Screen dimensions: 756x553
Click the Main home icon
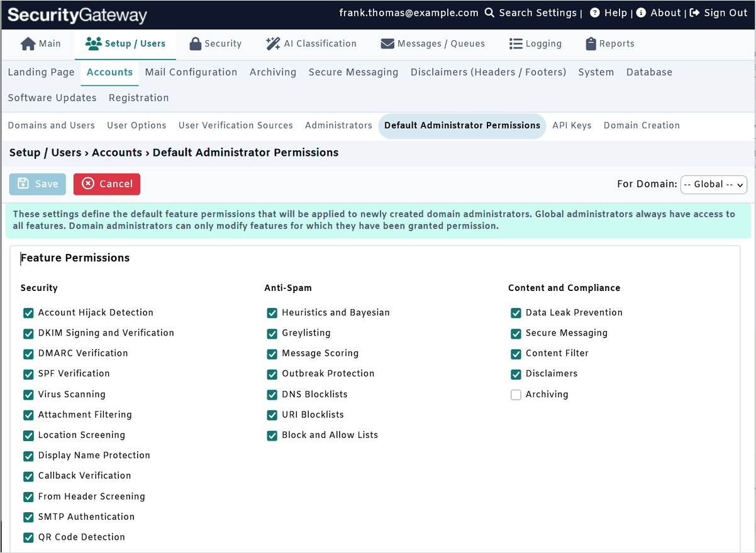(x=28, y=44)
